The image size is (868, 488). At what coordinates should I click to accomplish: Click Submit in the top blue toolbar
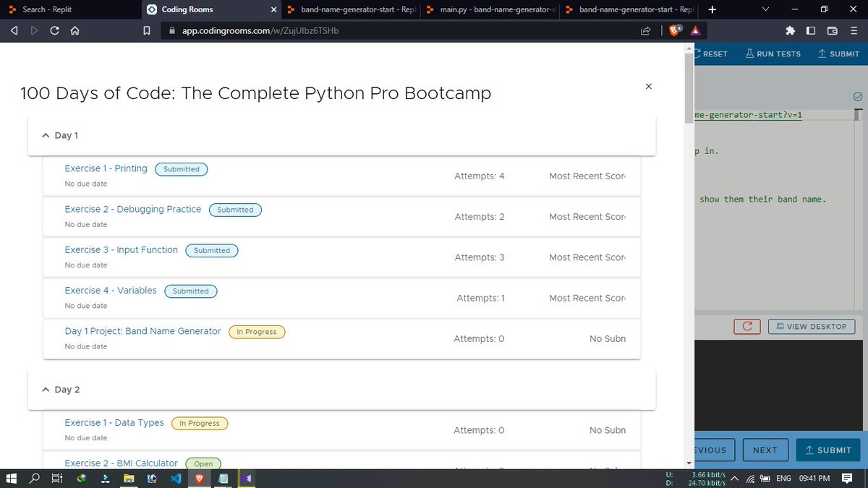pos(838,54)
